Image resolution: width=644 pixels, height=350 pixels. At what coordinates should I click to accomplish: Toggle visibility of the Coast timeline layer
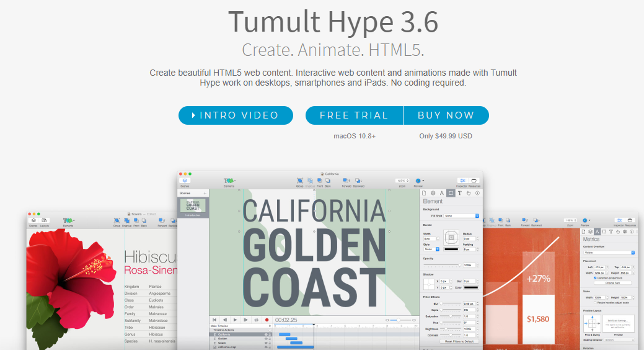coord(266,343)
